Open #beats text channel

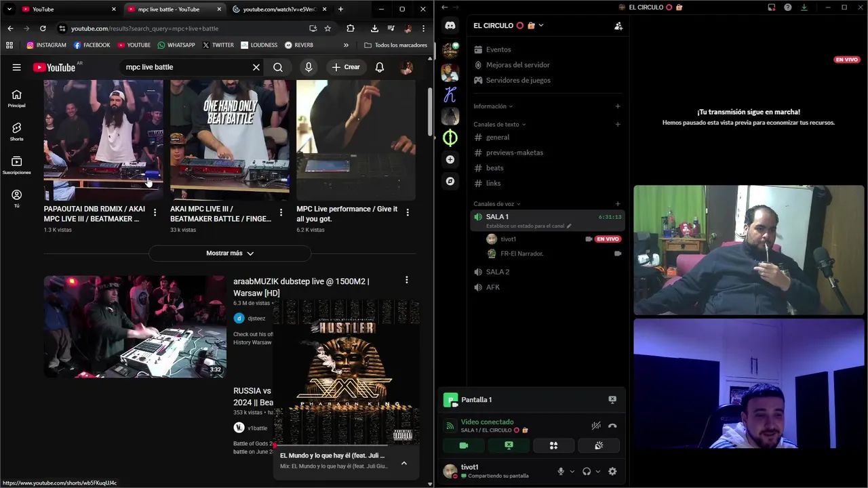[547, 168]
